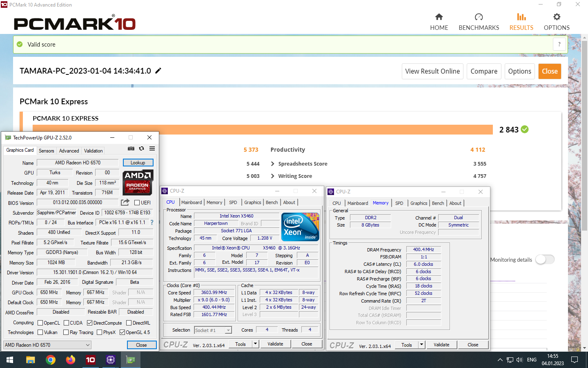
Task: Open Windows Start menu
Action: [x=10, y=360]
